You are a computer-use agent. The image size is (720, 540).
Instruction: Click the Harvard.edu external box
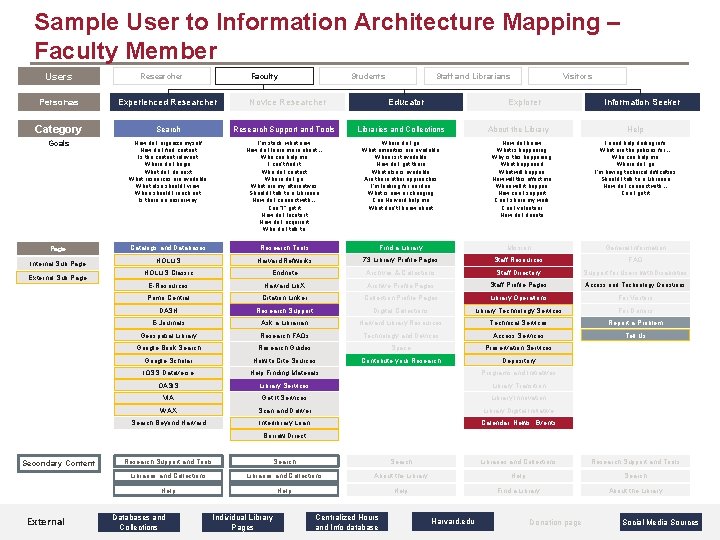pos(453,522)
